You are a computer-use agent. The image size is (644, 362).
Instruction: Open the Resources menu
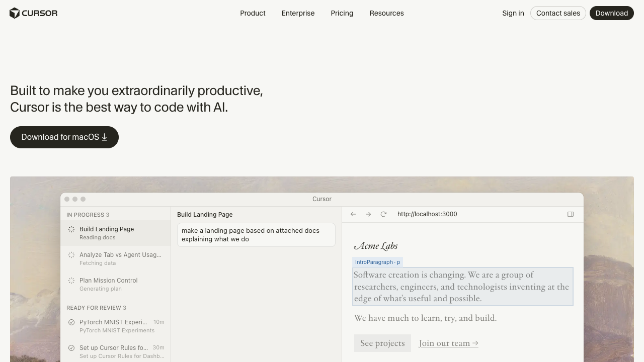point(386,13)
